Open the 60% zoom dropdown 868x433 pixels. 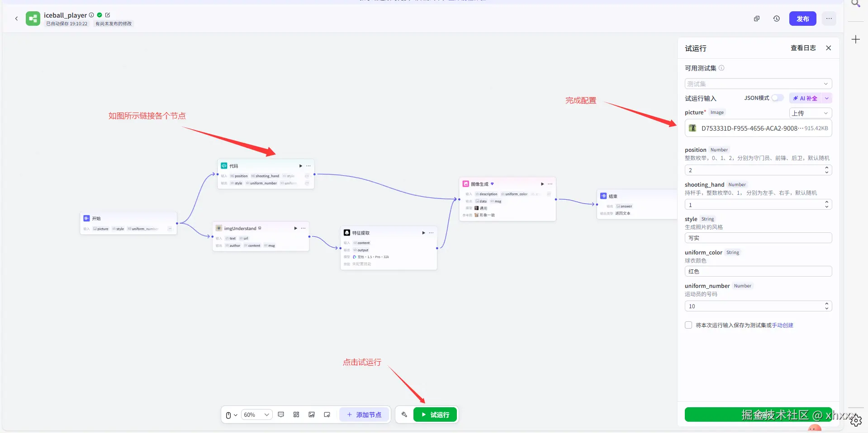click(256, 415)
